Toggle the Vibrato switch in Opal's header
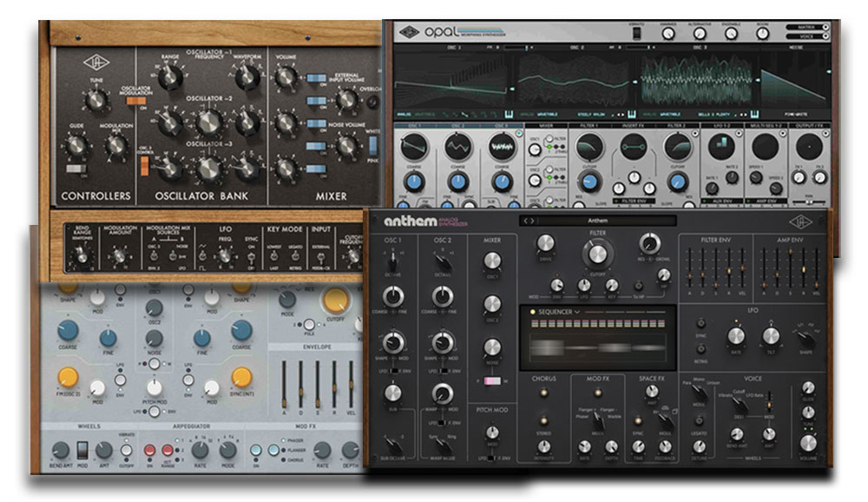868x502 pixels. [x=636, y=33]
